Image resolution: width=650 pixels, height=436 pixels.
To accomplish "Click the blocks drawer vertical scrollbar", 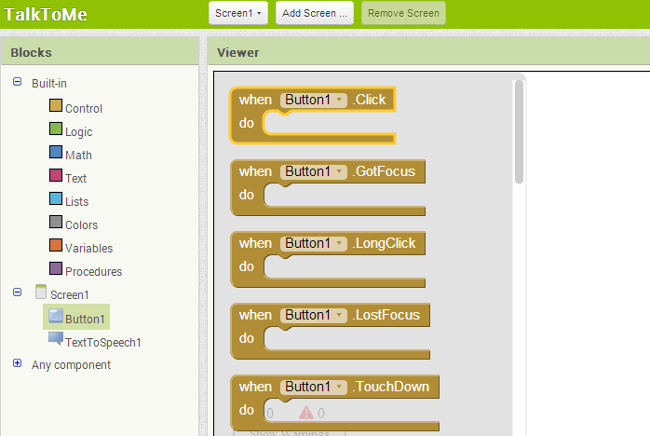I will [519, 133].
